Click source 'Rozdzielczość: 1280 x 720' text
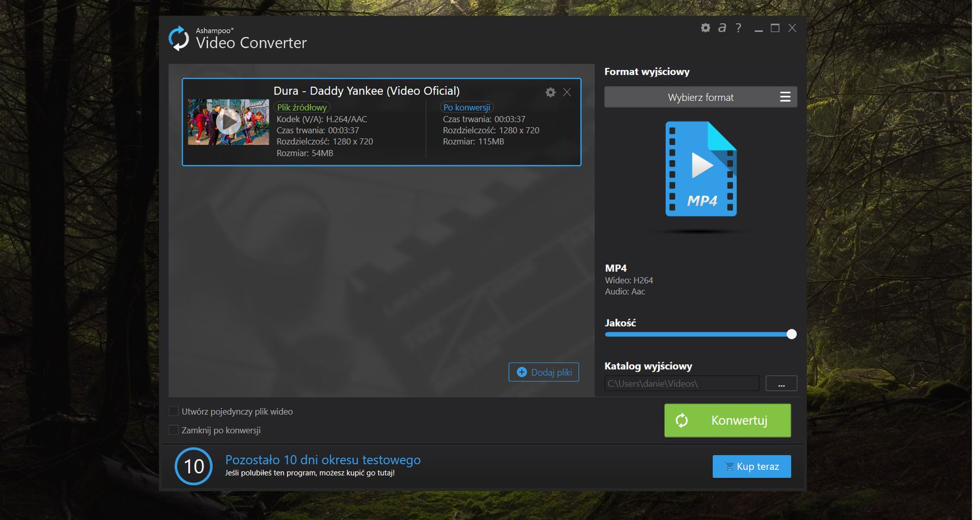 coord(325,141)
